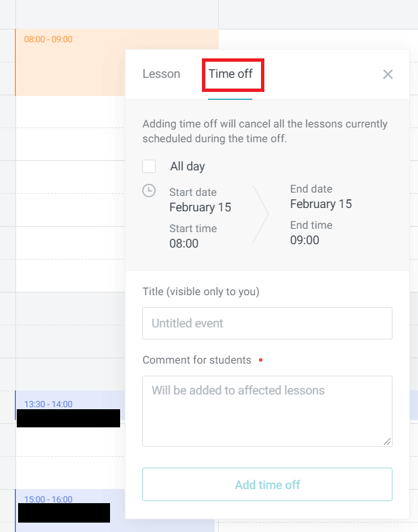
Task: Click into the Comment for students textbox
Action: pyautogui.click(x=267, y=411)
